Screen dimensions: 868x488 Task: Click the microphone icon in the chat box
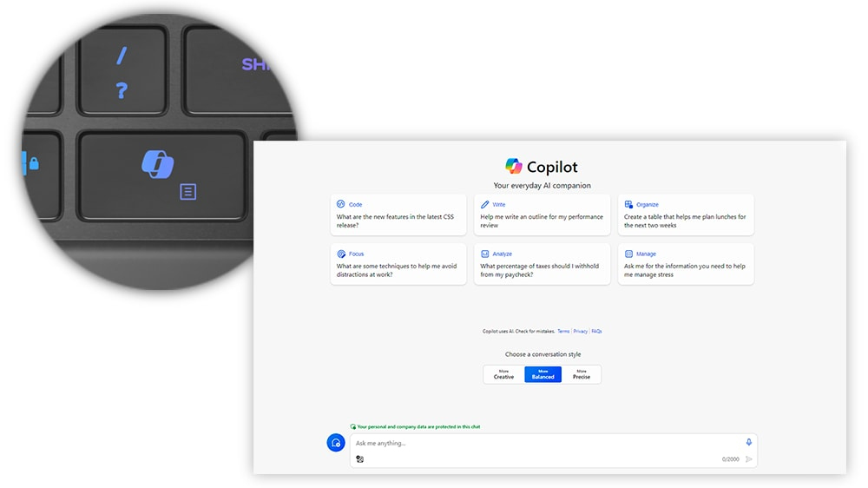tap(749, 443)
